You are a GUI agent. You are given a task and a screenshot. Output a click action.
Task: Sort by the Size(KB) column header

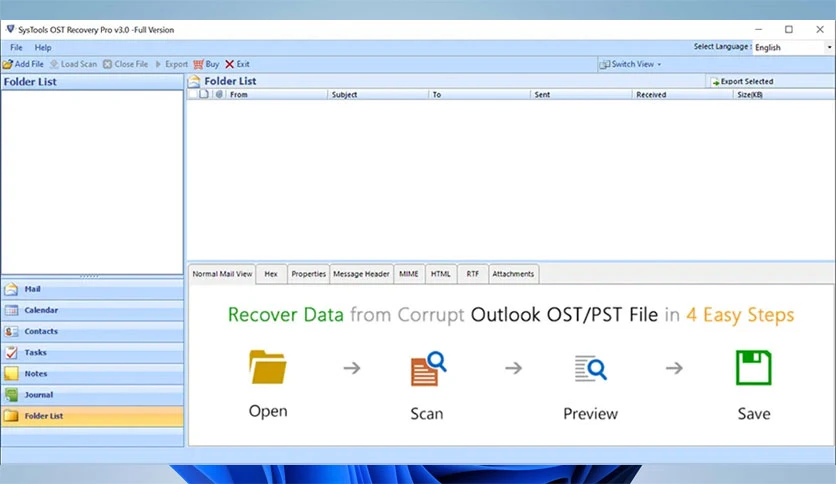click(783, 94)
